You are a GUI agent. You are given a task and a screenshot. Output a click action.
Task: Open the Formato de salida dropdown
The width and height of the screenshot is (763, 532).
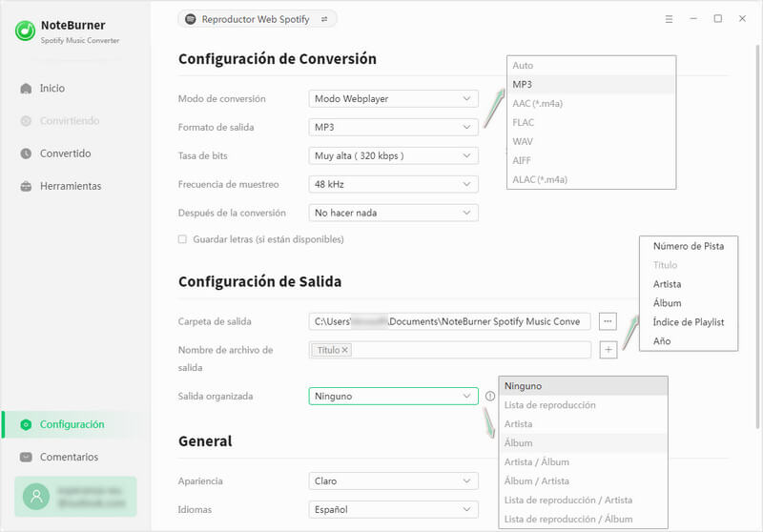tap(393, 128)
